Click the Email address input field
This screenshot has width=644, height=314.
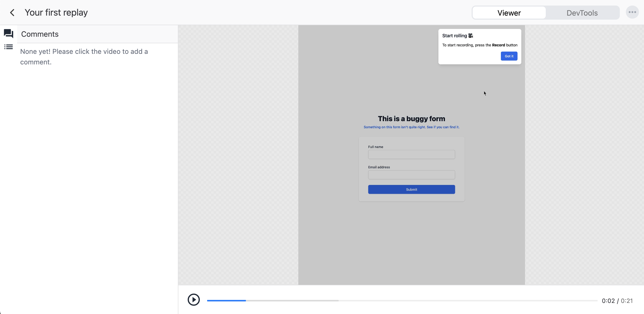pyautogui.click(x=411, y=175)
